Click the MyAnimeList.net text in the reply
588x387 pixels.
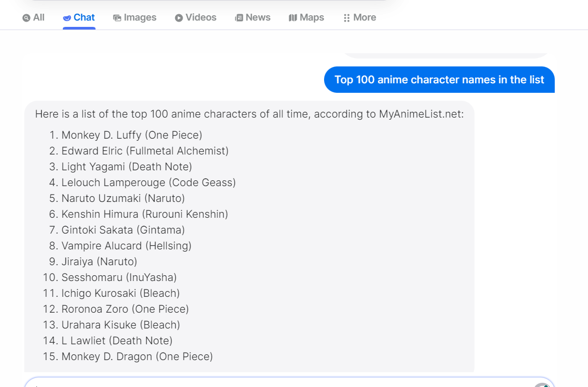[x=421, y=114]
